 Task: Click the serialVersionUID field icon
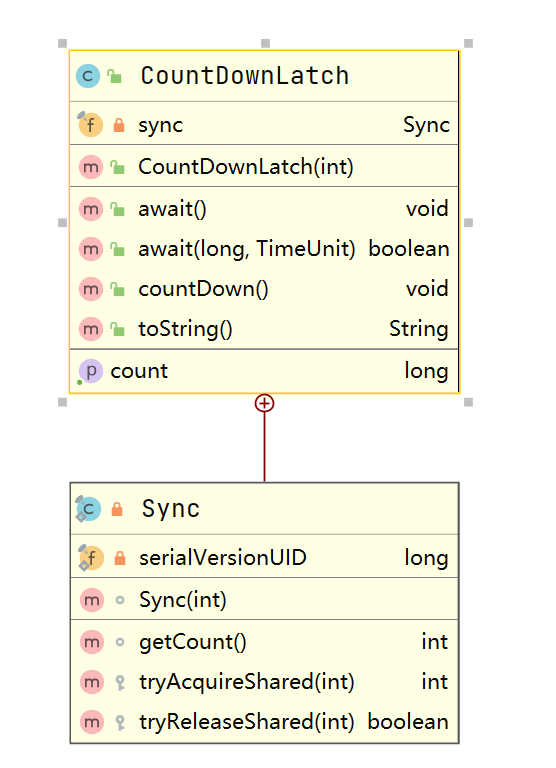[x=91, y=558]
